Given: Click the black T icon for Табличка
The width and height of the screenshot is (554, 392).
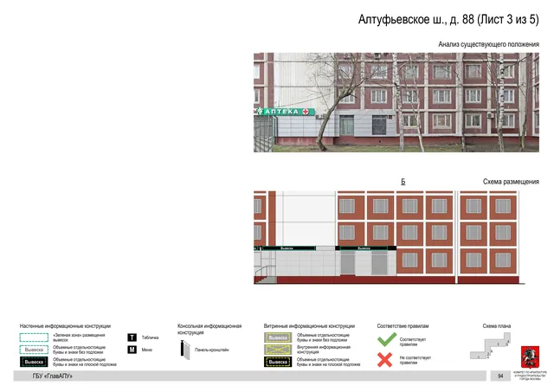Looking at the screenshot, I should point(132,337).
